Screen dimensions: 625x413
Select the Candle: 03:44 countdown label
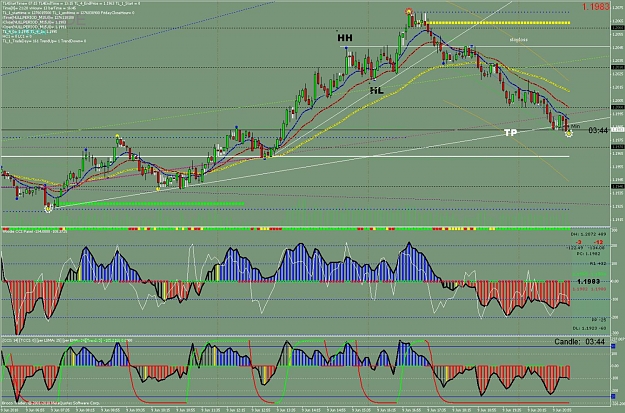tap(580, 342)
